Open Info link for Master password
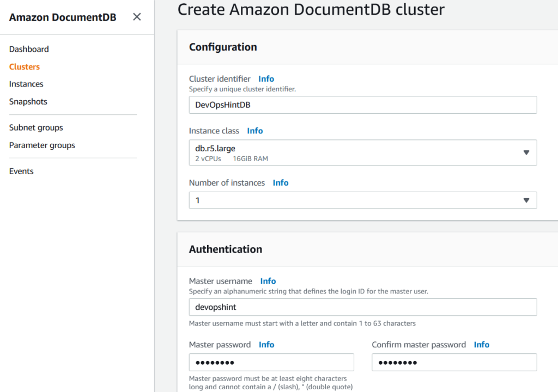The image size is (558, 392). coord(266,344)
